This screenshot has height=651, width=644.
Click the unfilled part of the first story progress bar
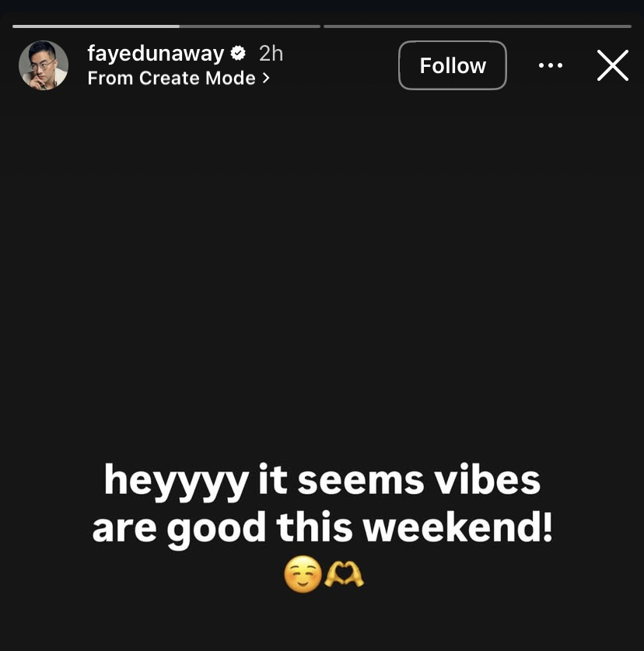(250, 26)
